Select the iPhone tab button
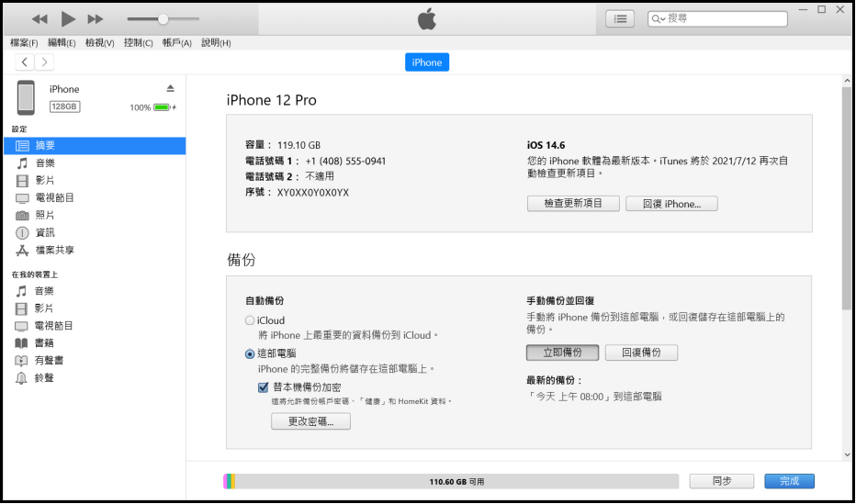Viewport: 856px width, 504px height. click(x=427, y=62)
